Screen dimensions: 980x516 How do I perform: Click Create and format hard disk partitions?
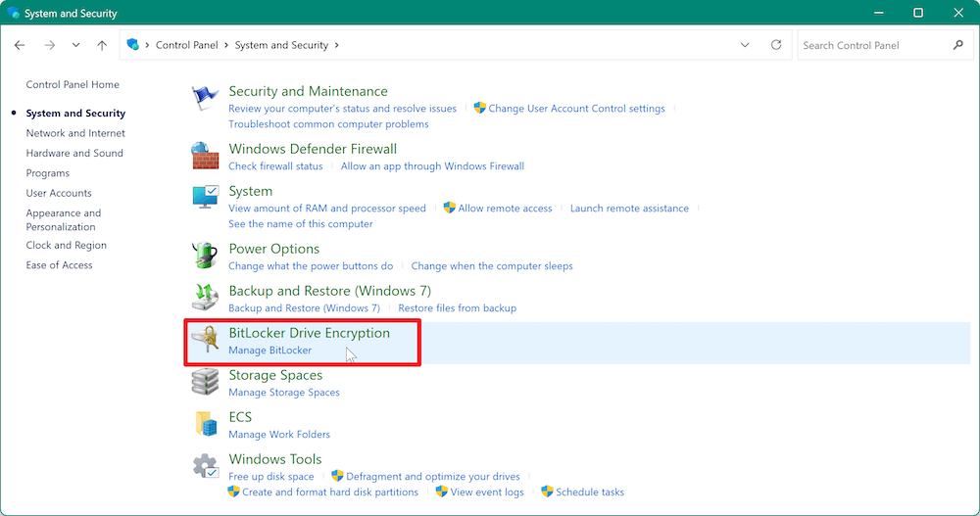[330, 493]
